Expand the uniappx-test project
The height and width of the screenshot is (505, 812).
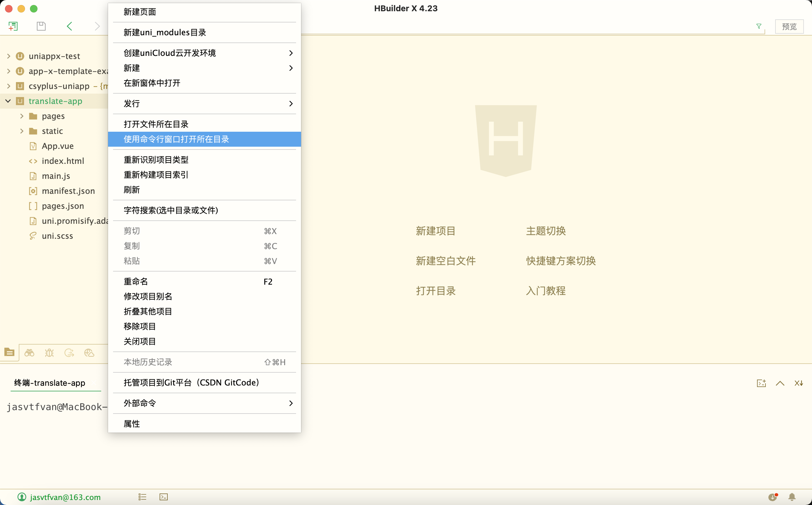click(9, 56)
